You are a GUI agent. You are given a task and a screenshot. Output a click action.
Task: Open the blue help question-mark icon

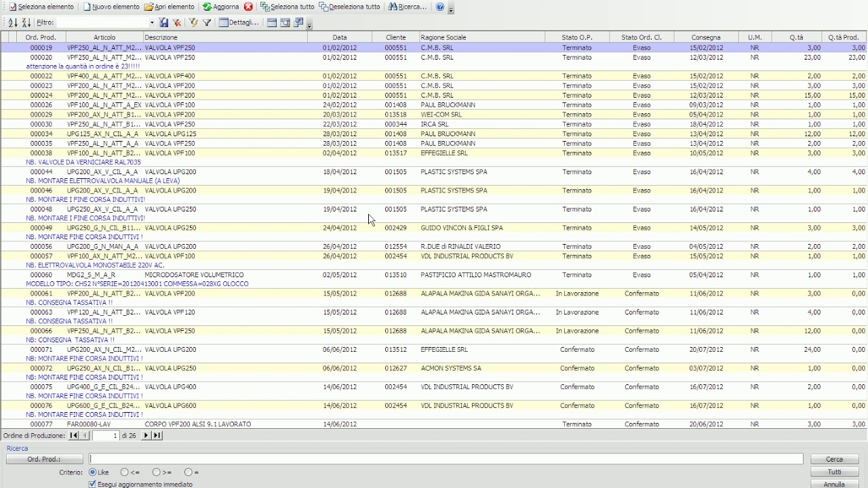click(440, 7)
